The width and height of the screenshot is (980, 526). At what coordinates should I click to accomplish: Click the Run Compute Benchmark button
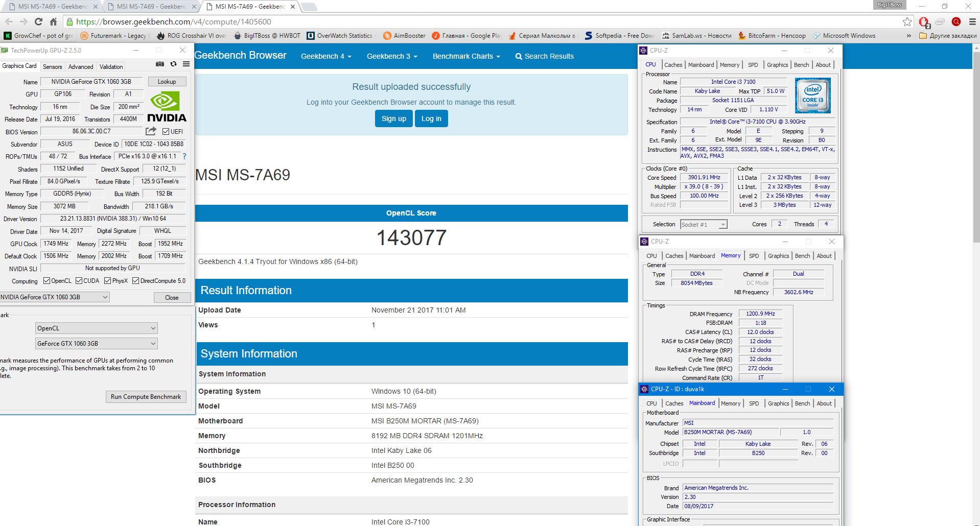(146, 397)
